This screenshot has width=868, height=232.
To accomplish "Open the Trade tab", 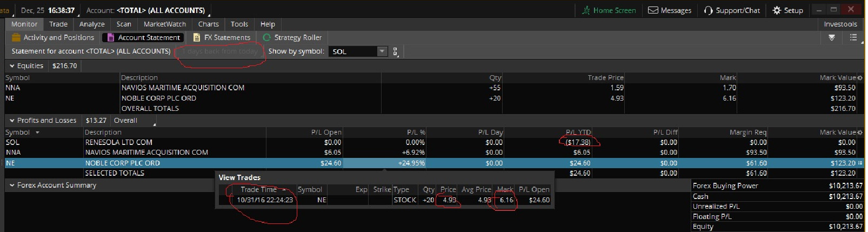I will pos(58,24).
